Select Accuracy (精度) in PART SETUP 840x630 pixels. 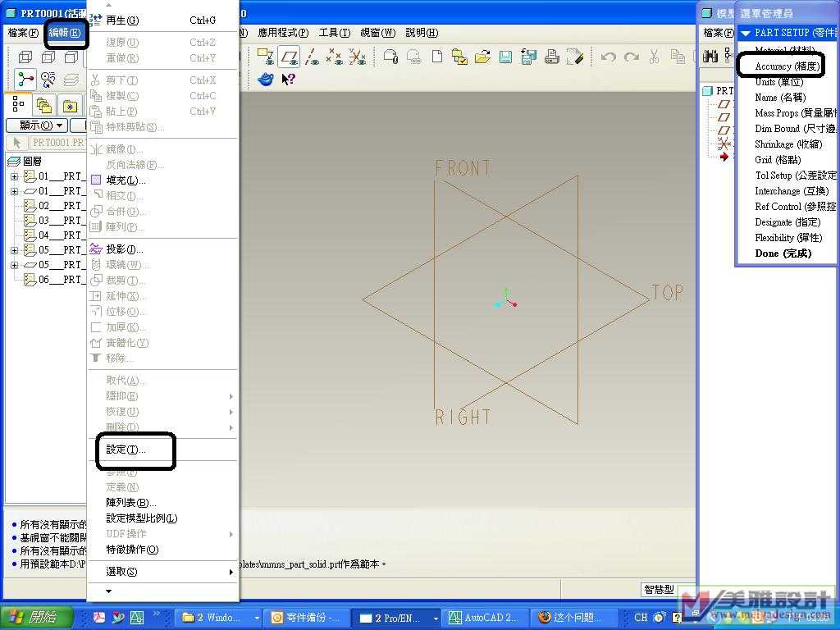pos(787,66)
